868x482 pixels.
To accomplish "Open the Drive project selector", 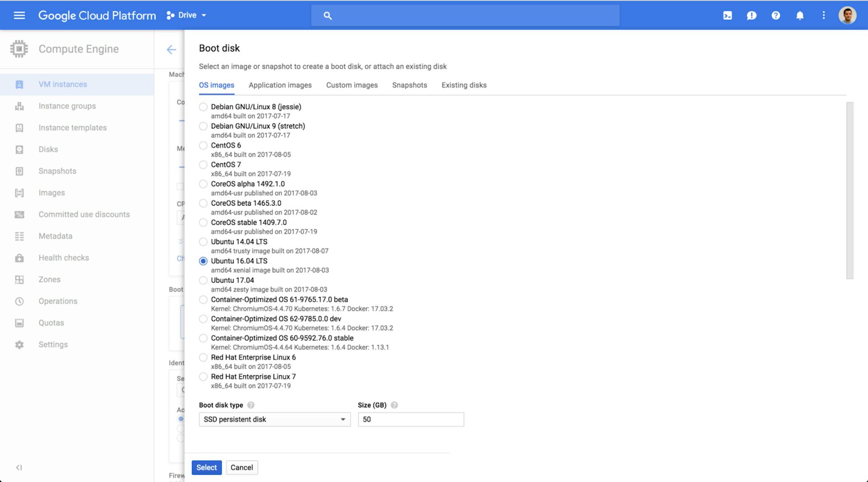I will pyautogui.click(x=186, y=15).
